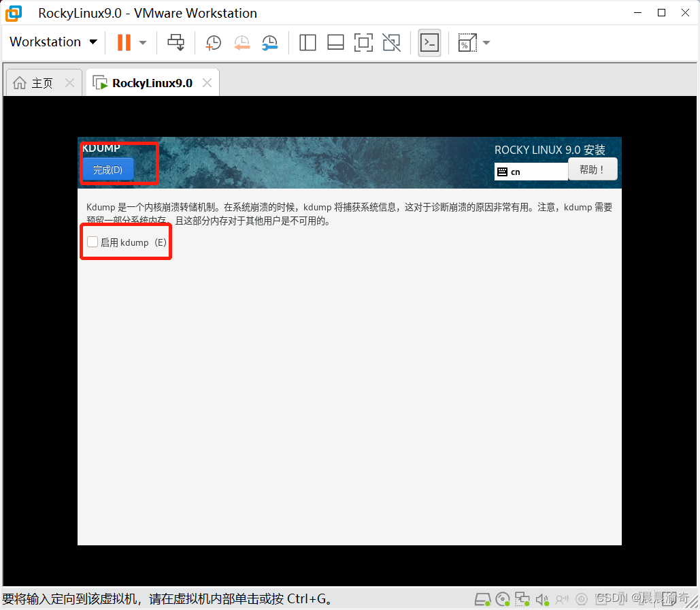Click the stretch guest display icon
The height and width of the screenshot is (610, 700).
coord(467,43)
